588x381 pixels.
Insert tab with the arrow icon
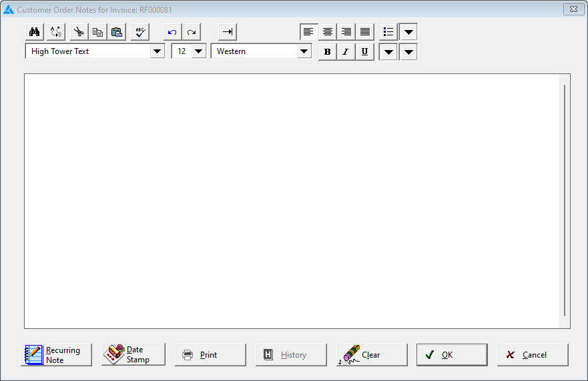click(228, 32)
